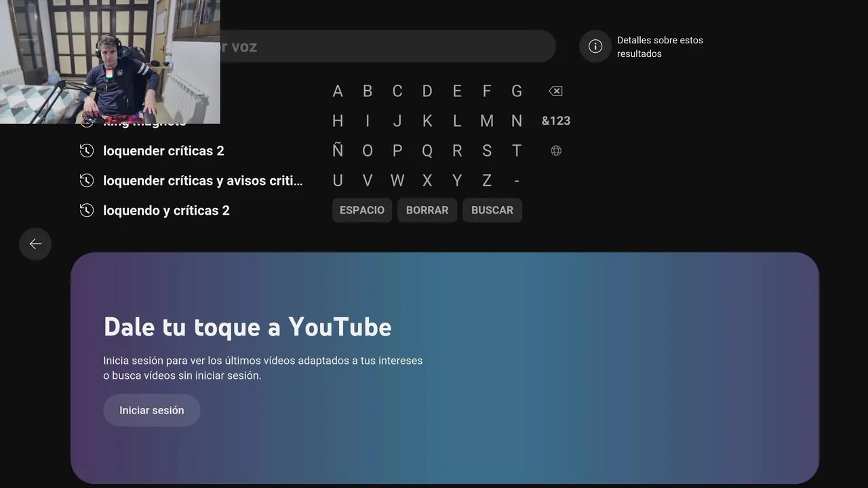Viewport: 868px width, 488px height.
Task: Select letter K on the keyboard
Action: 427,121
